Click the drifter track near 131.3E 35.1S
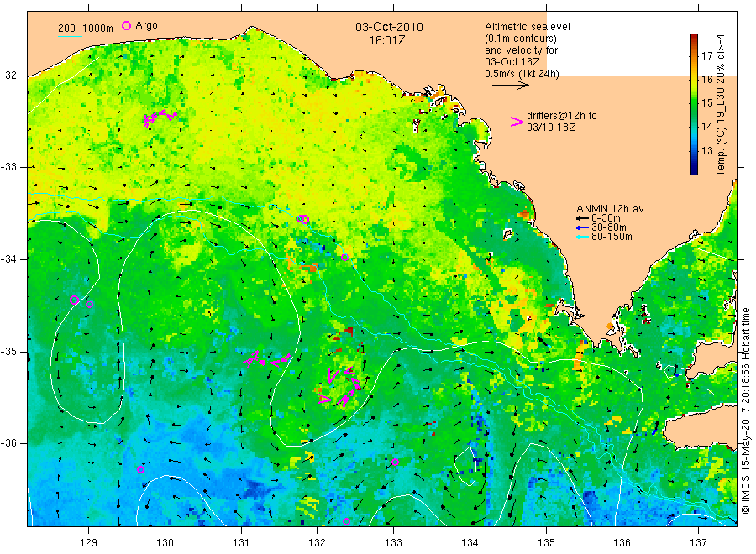Screen dimensions: 756x554 coord(268,360)
